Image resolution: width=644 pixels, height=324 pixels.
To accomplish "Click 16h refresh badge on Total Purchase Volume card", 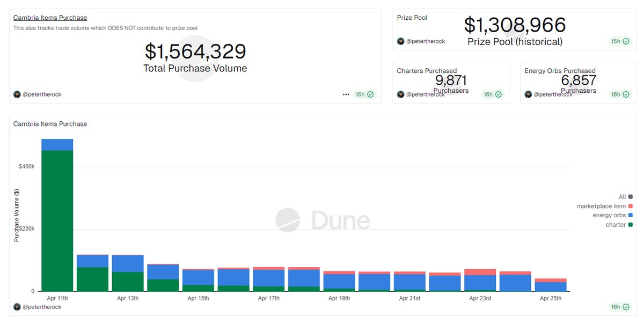I will tap(365, 94).
